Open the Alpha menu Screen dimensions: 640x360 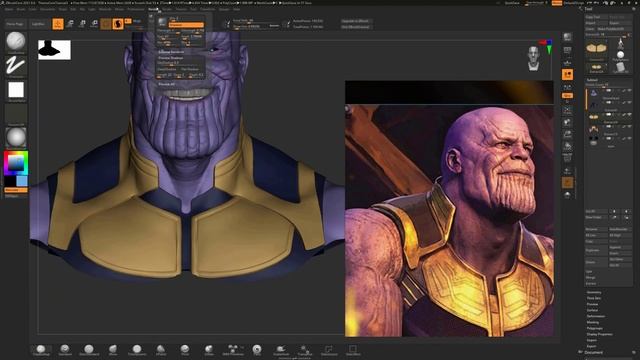tap(9, 9)
